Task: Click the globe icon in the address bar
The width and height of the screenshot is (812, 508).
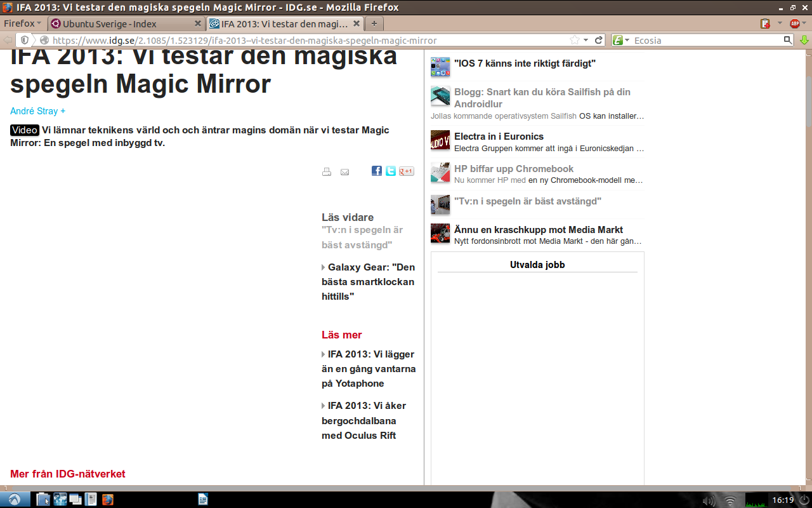Action: (44, 40)
